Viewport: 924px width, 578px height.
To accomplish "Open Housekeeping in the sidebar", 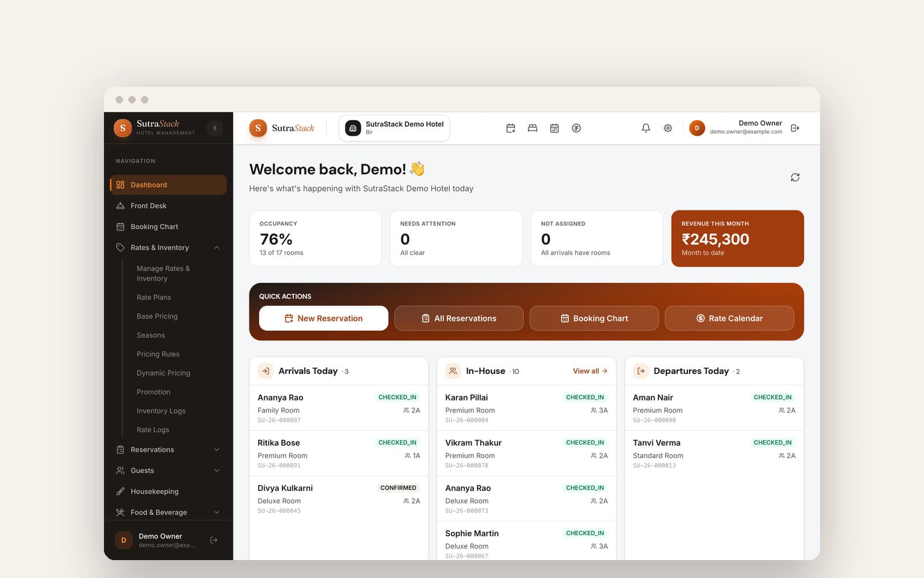I will [168, 491].
